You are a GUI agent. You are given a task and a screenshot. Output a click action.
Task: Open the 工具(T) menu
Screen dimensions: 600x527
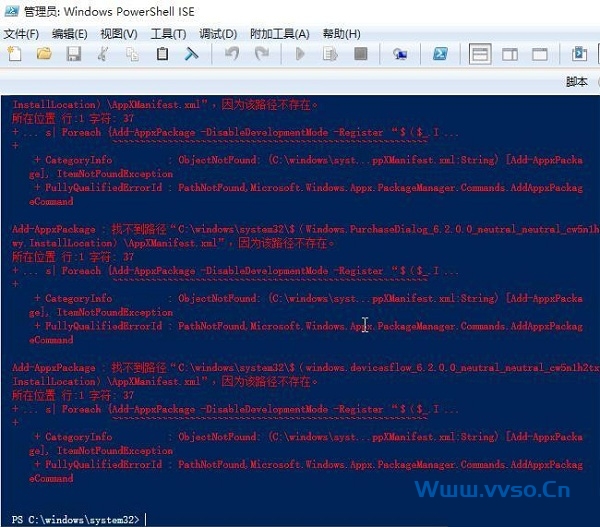168,34
